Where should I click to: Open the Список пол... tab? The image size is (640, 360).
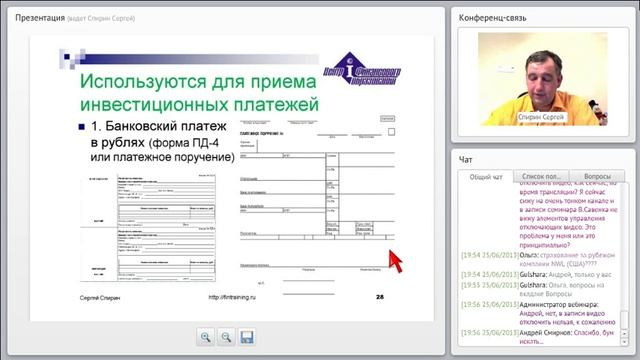click(x=541, y=176)
